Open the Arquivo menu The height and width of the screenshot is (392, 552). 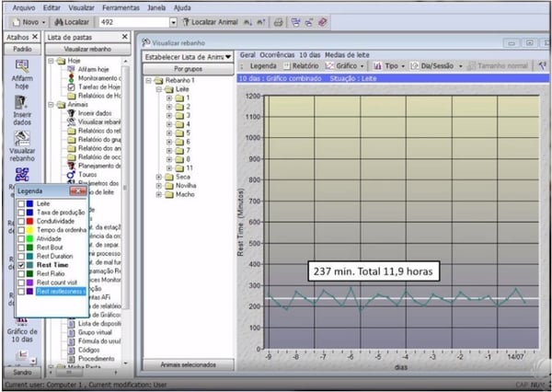point(24,7)
